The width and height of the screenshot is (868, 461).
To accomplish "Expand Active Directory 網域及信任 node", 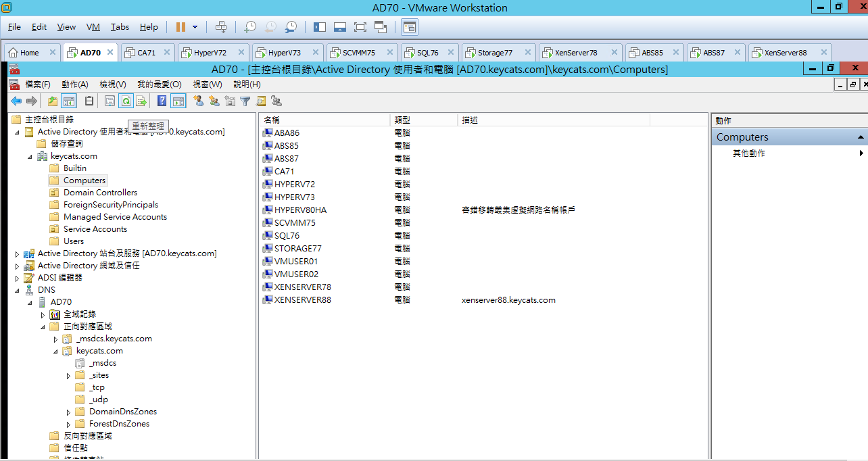I will coord(17,266).
